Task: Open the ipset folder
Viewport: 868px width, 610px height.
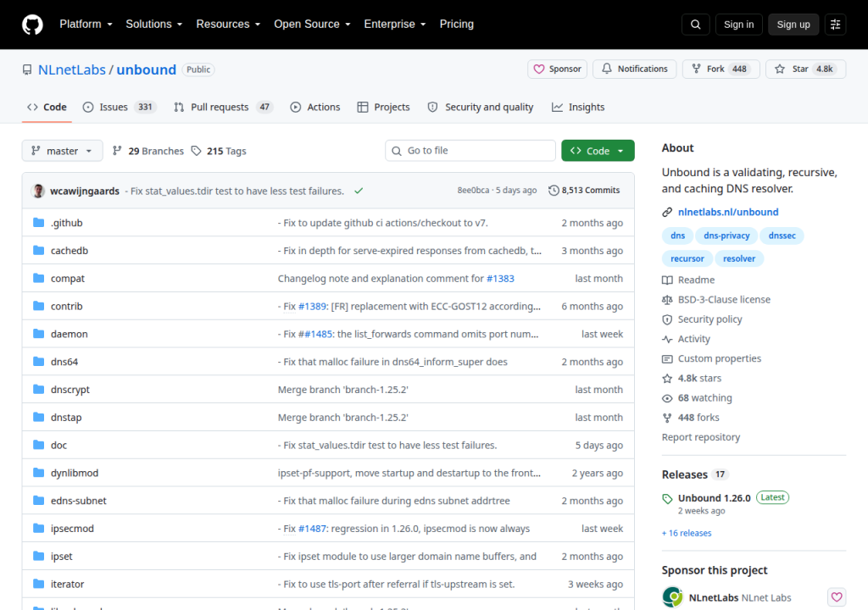Action: tap(61, 557)
